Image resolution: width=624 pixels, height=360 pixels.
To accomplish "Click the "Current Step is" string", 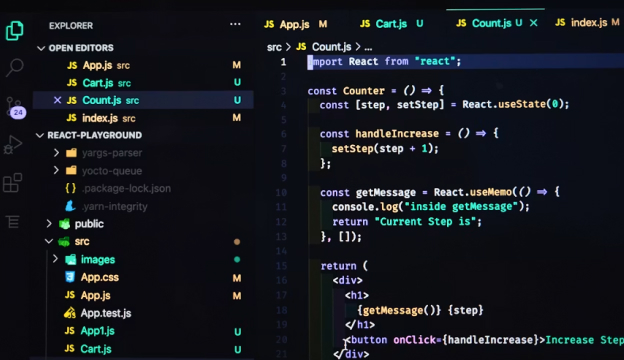I will [425, 222].
